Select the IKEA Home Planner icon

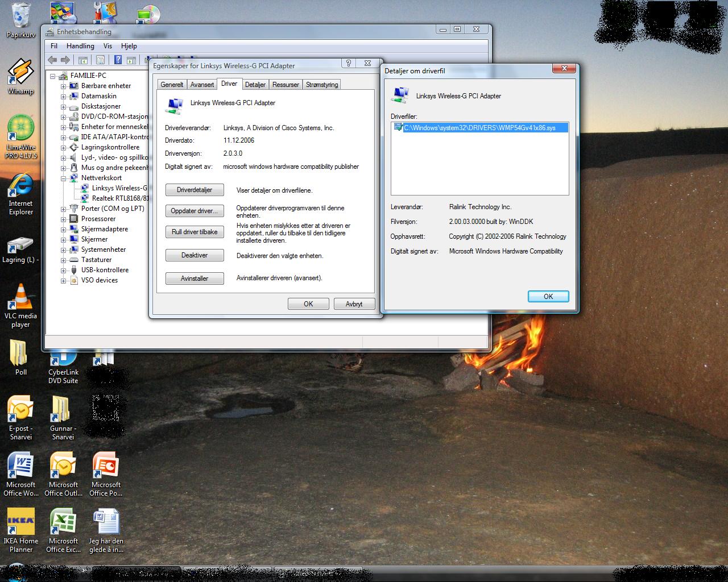[21, 530]
